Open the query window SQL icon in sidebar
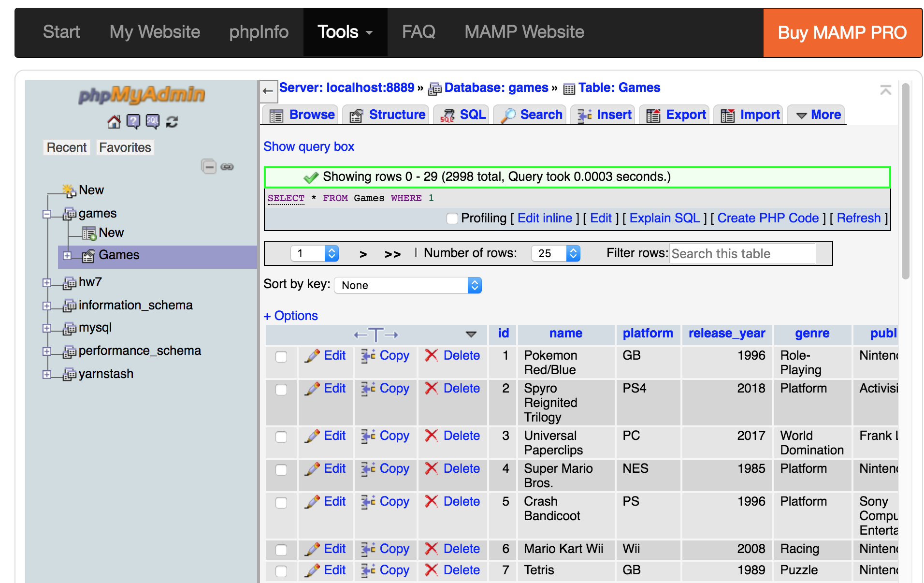Viewport: 924px width, 583px height. (x=153, y=122)
